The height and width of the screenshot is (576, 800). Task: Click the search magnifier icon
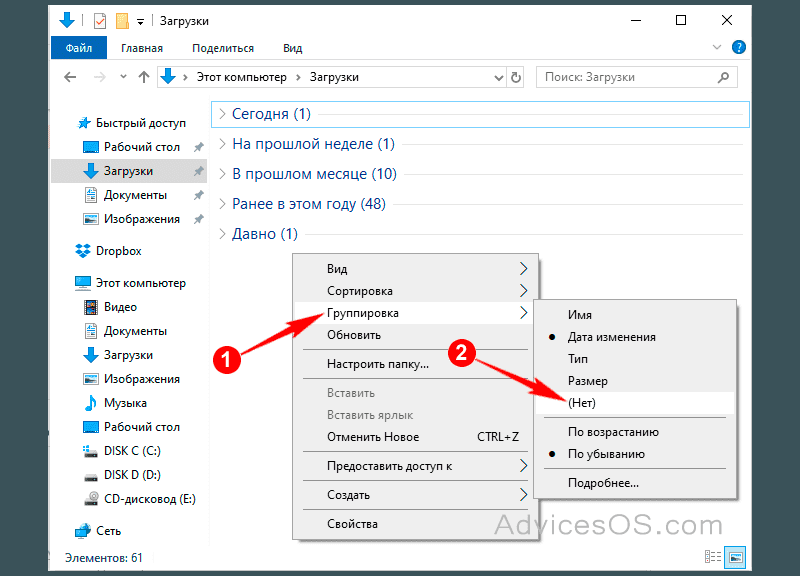point(723,78)
